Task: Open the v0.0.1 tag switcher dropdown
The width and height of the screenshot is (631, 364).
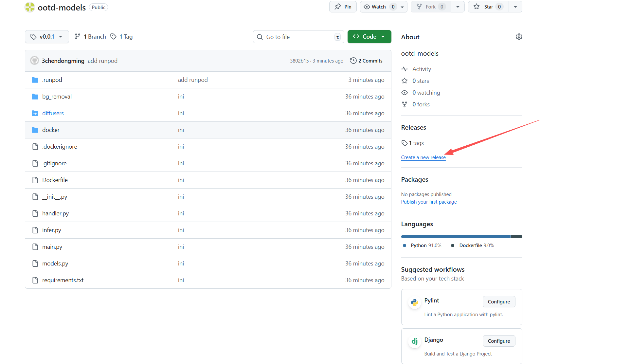Action: [47, 37]
